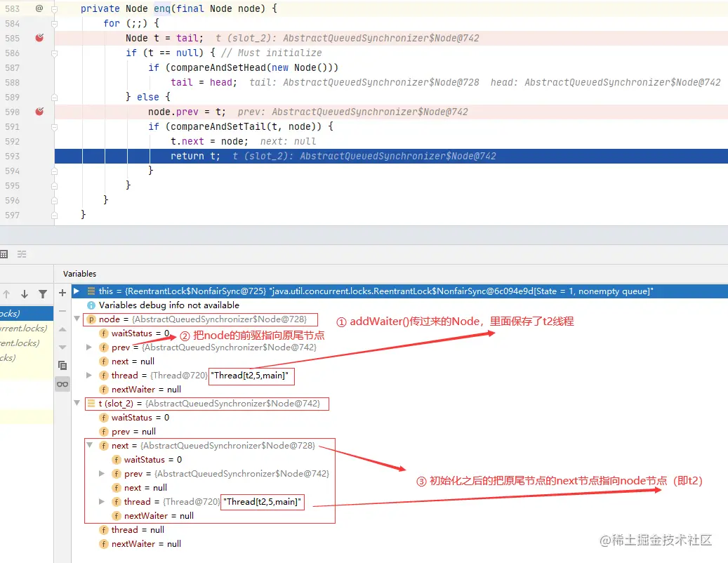The width and height of the screenshot is (728, 563).
Task: Select t's last 'nextWaiter = null' field
Action: point(140,543)
